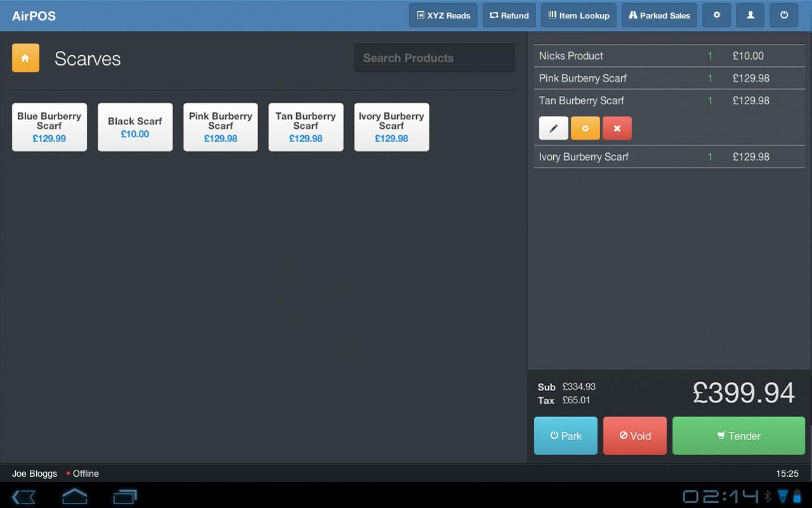Screen dimensions: 812x508
Task: Tender the current sale
Action: [738, 436]
